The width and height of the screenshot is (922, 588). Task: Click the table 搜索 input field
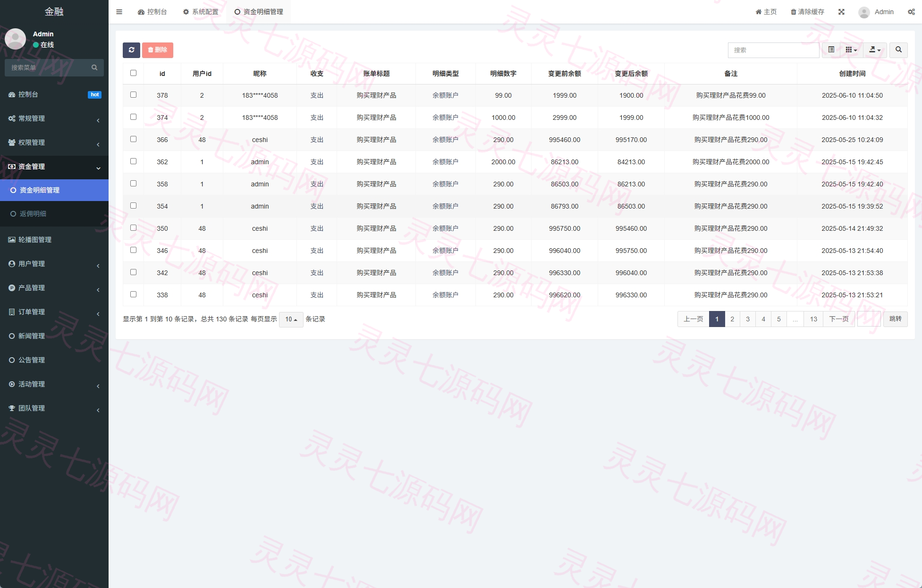tap(773, 50)
